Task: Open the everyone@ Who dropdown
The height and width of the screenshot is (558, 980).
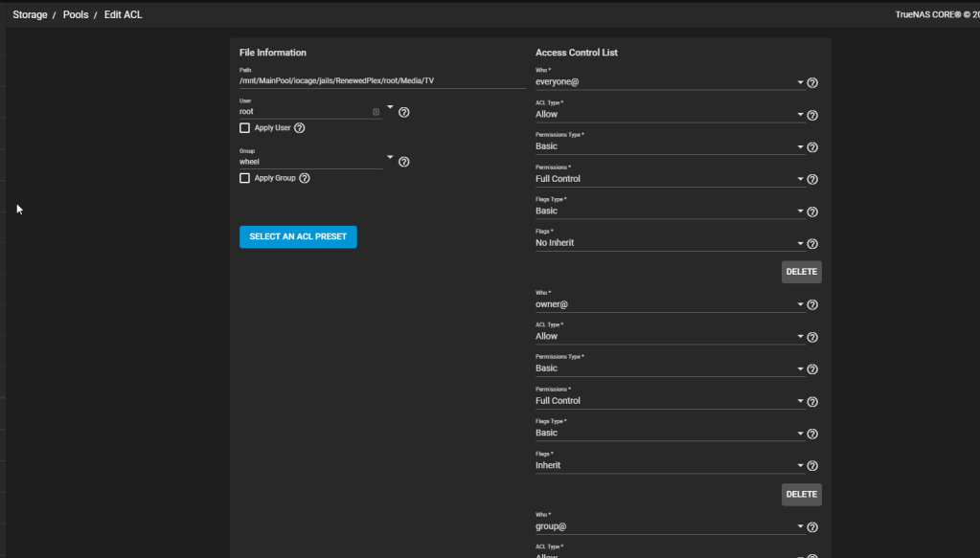Action: 669,82
